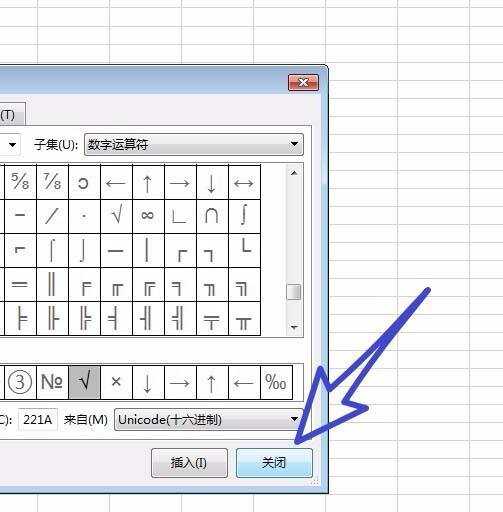Screen dimensions: 503x512
Task: Select the ╣ double vertical-left box symbol
Action: point(181,319)
